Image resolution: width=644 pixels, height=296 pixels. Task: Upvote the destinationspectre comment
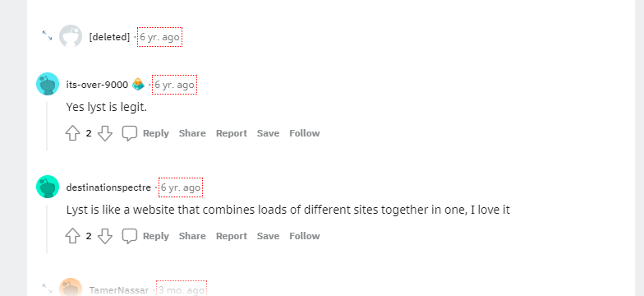(x=72, y=236)
